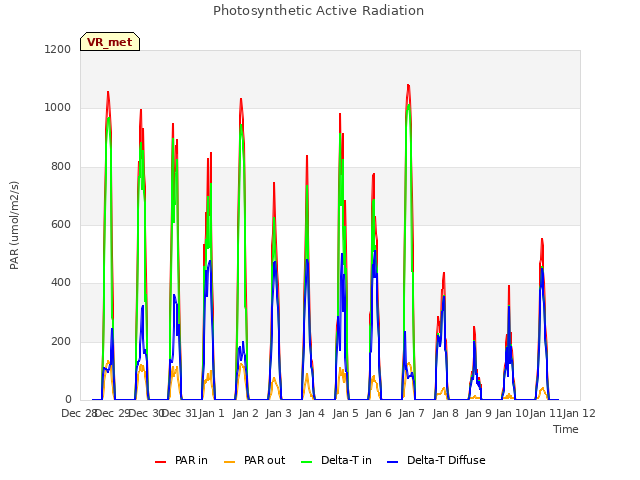Click the Jan 11 PAR in peak
The width and height of the screenshot is (640, 480).
(x=542, y=239)
